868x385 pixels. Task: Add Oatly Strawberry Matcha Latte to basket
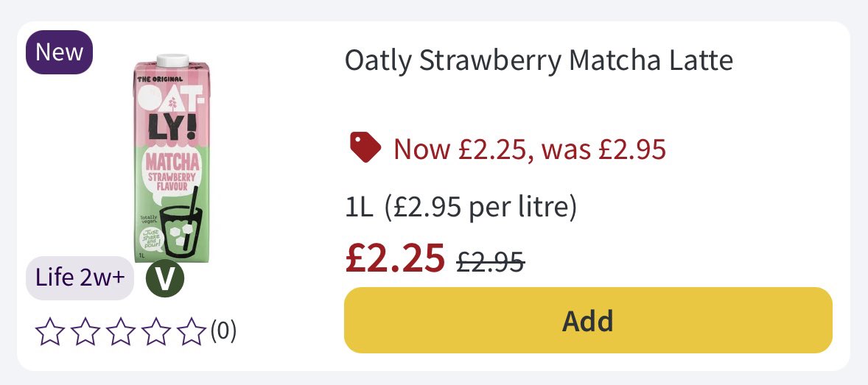click(588, 320)
